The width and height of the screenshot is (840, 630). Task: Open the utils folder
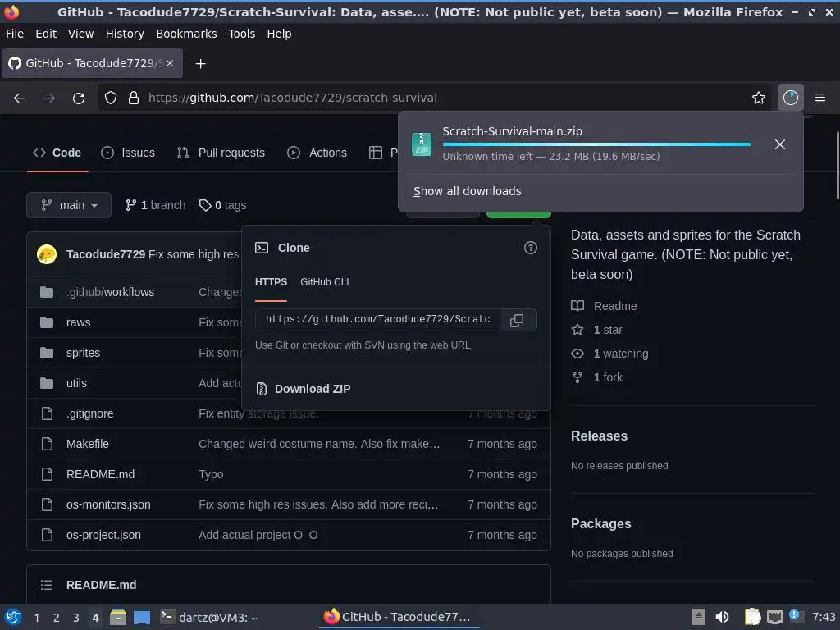[x=76, y=383]
